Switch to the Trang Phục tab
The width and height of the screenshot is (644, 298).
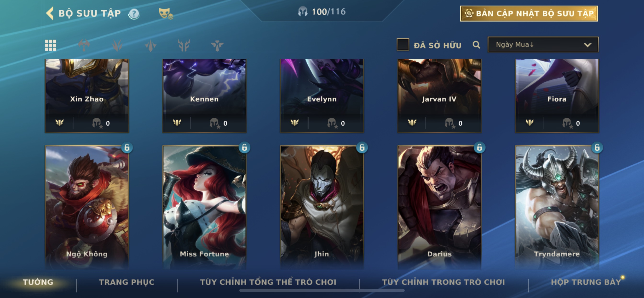[x=127, y=282]
